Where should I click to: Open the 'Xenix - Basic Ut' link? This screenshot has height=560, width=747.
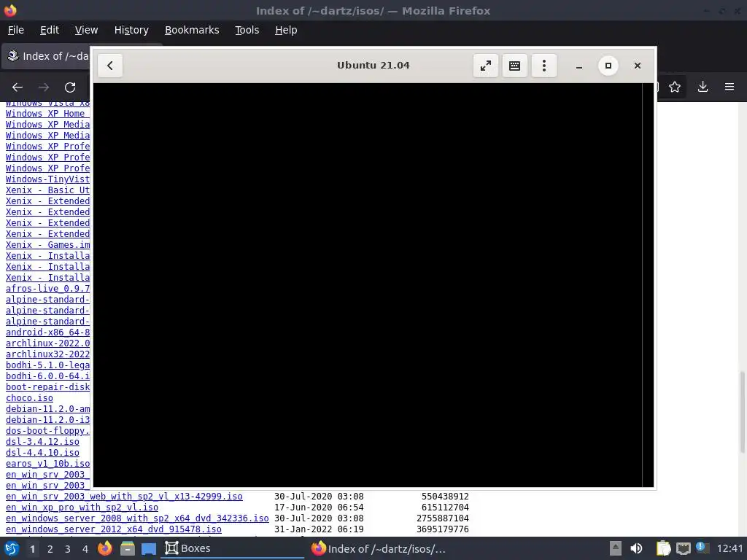pyautogui.click(x=47, y=190)
